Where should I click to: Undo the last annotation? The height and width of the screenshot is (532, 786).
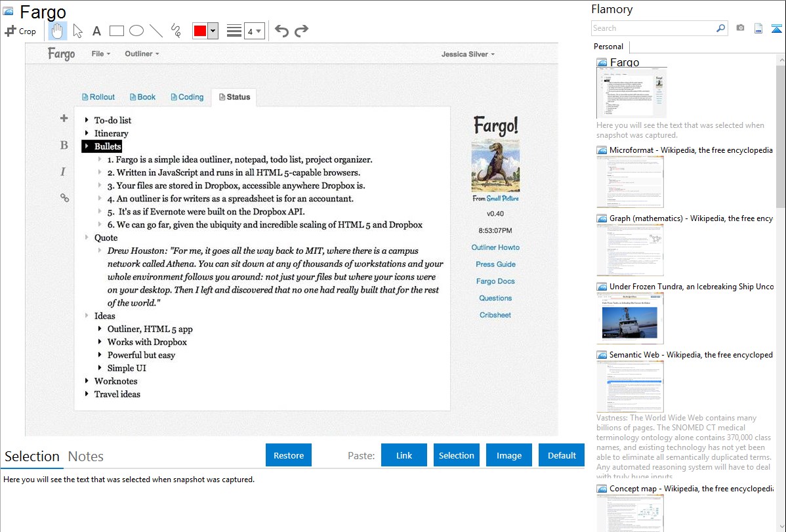(281, 31)
